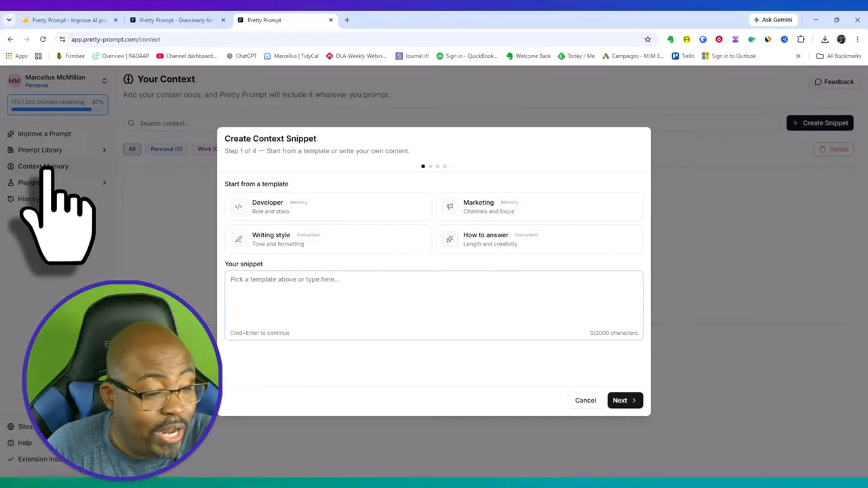Screen dimensions: 868x488
Task: Open the Extensions puzzle icon
Action: (801, 39)
